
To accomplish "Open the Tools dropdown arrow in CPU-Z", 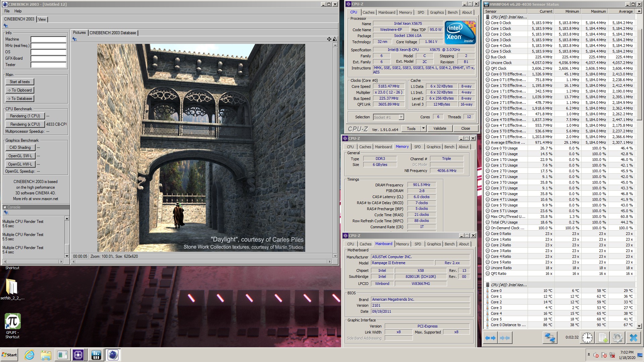I will (423, 128).
